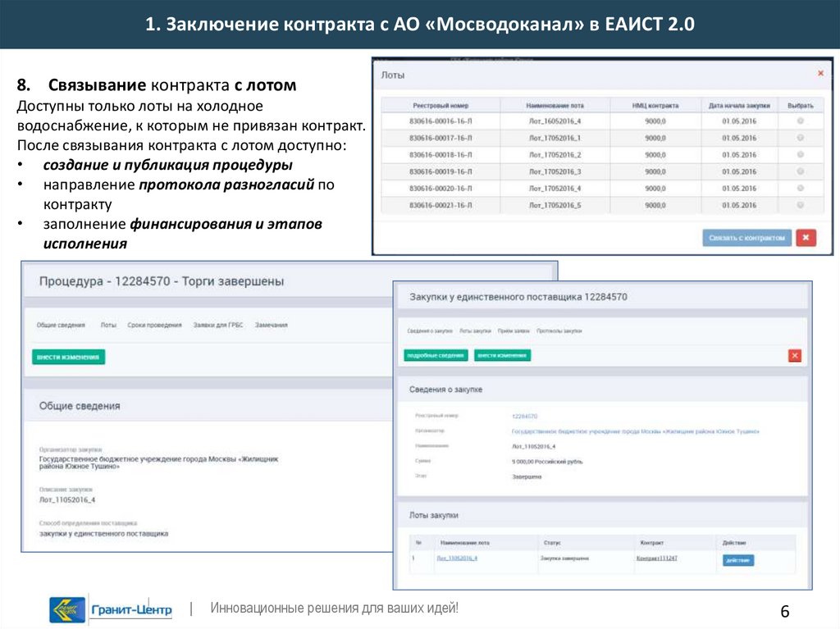Viewport: 840px width, 629px height.
Task: Click lot name Лот_17052016_4
Action: (555, 188)
